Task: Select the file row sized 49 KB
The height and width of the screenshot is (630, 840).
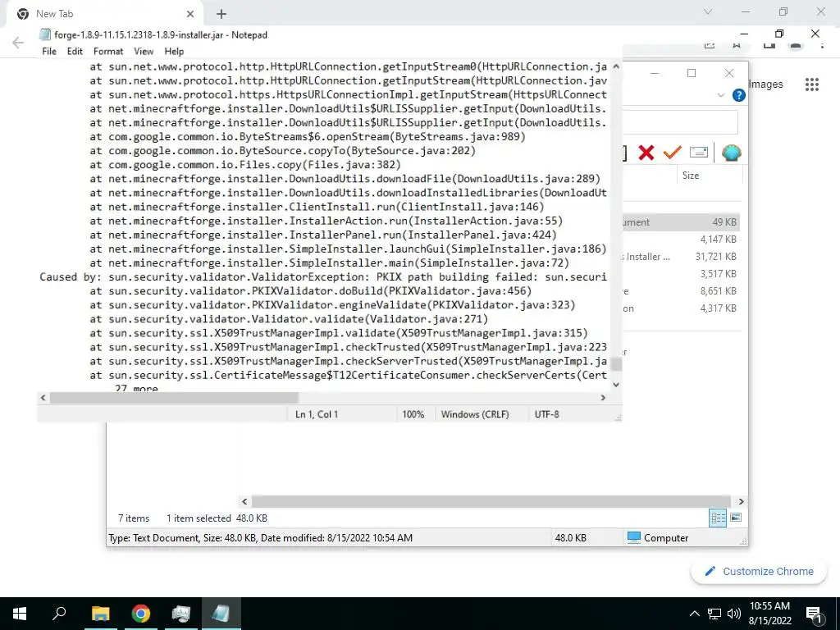Action: (681, 221)
